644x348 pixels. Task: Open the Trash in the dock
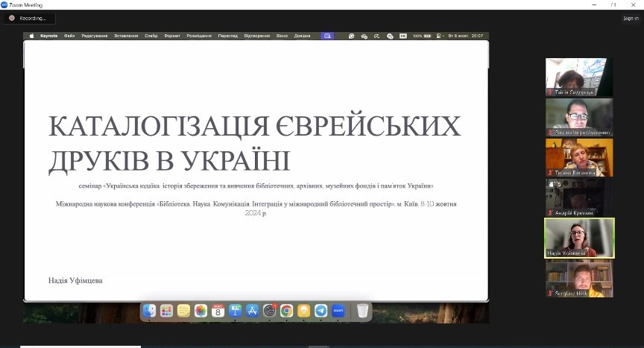pyautogui.click(x=362, y=311)
